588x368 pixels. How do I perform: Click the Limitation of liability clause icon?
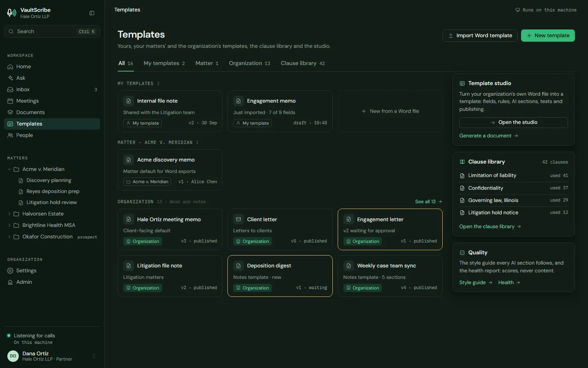(x=462, y=176)
